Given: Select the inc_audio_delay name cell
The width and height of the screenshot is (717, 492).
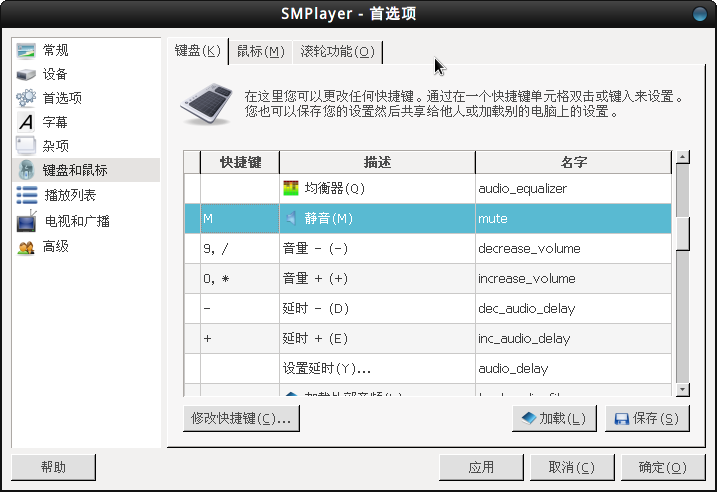Looking at the screenshot, I should [x=573, y=338].
